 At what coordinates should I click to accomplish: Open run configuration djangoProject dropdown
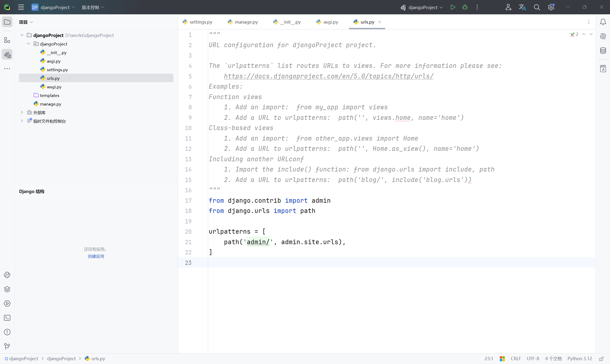422,7
